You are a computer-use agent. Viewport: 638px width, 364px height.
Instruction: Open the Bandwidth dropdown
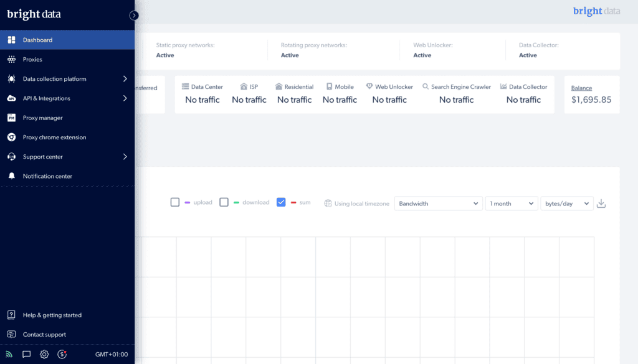tap(438, 203)
